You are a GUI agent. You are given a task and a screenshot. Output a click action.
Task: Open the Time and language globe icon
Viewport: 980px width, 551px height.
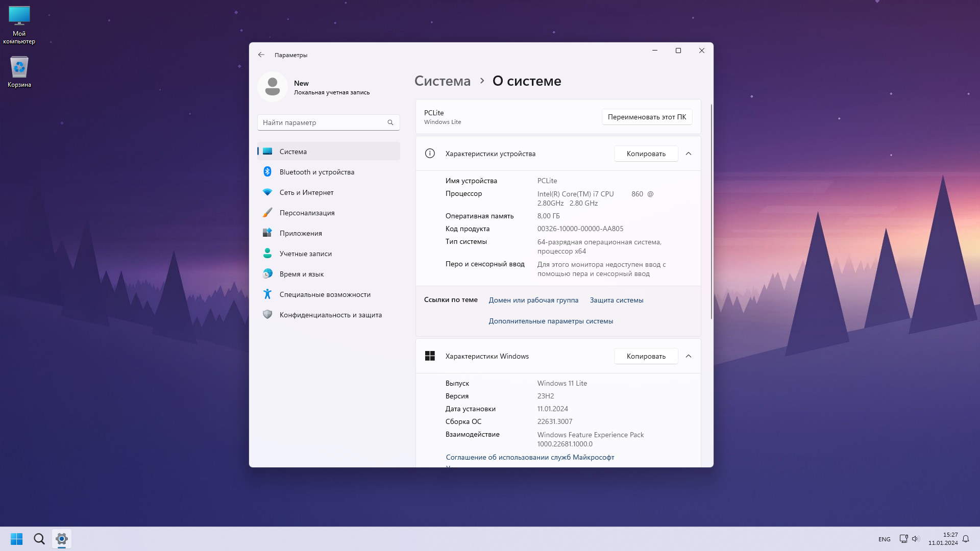(x=267, y=274)
